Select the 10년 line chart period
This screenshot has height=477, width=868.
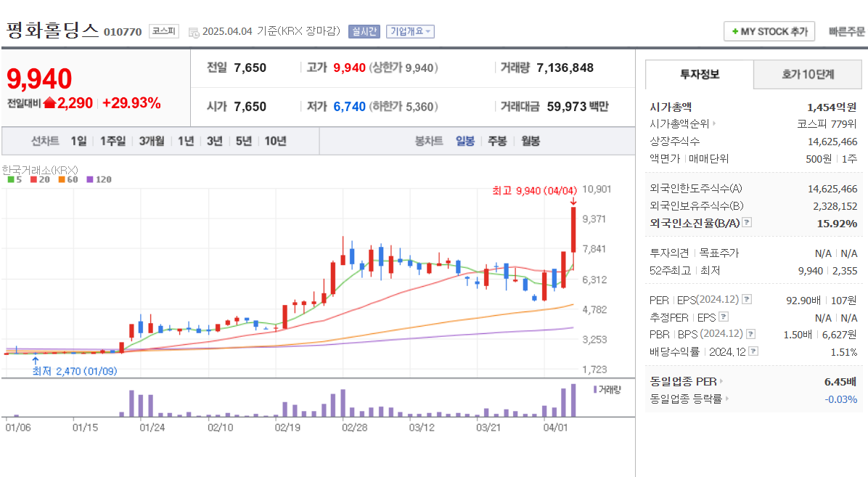pyautogui.click(x=275, y=142)
